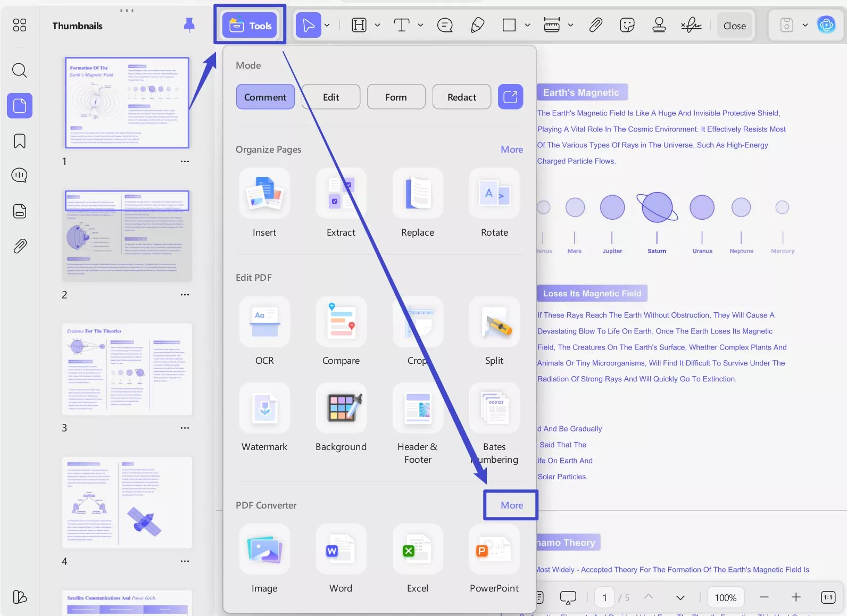Show the Thumbnails panel icon
The width and height of the screenshot is (847, 616).
(x=20, y=106)
